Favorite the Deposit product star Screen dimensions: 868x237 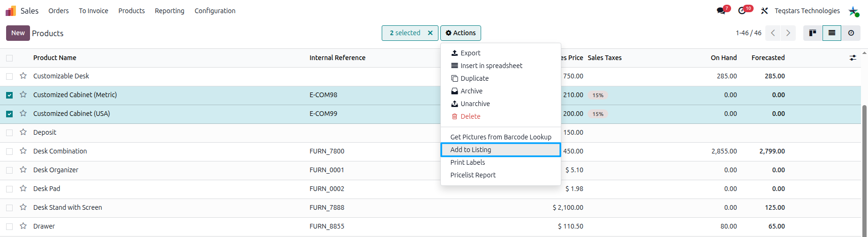[x=23, y=132]
